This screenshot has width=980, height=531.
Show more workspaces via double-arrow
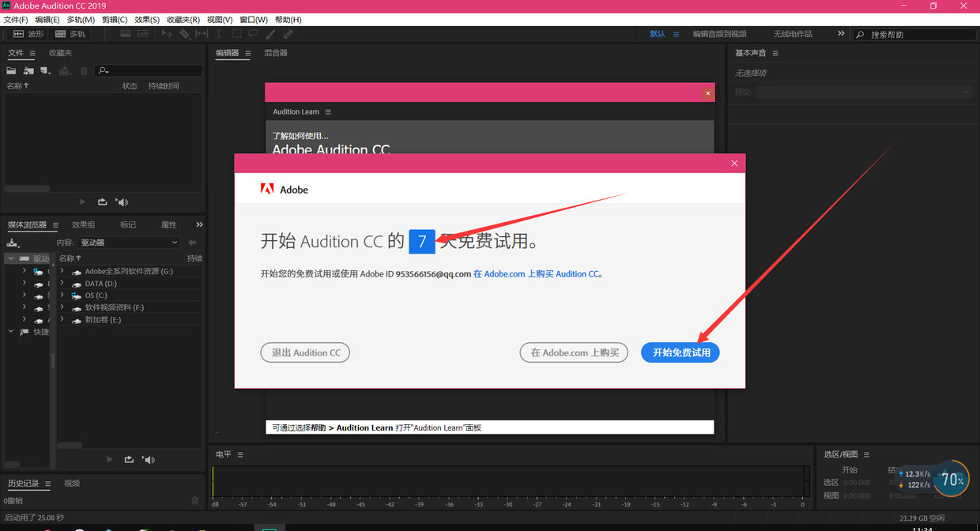pyautogui.click(x=841, y=34)
